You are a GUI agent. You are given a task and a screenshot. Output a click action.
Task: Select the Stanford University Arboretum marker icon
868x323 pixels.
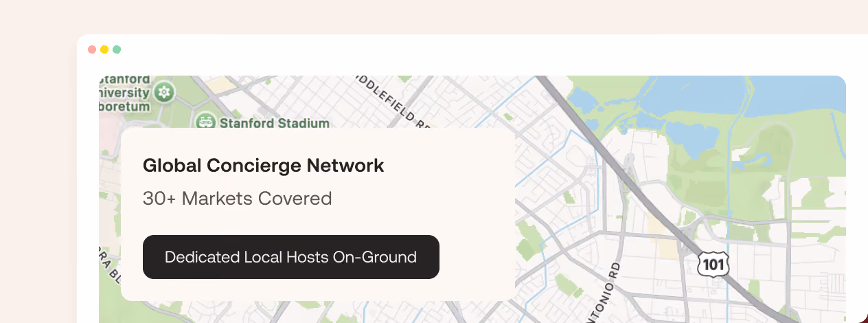click(163, 91)
